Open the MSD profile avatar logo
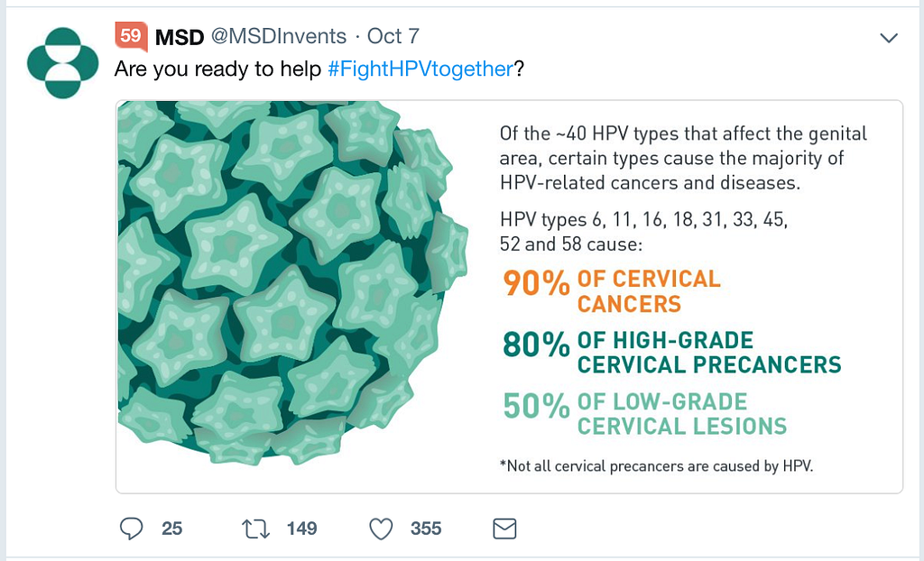 62,62
